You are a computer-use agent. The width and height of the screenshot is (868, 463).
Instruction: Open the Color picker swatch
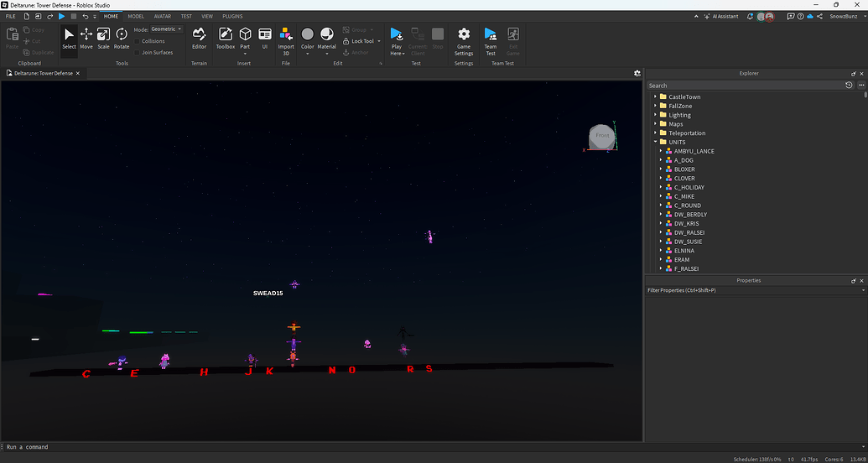pyautogui.click(x=307, y=34)
